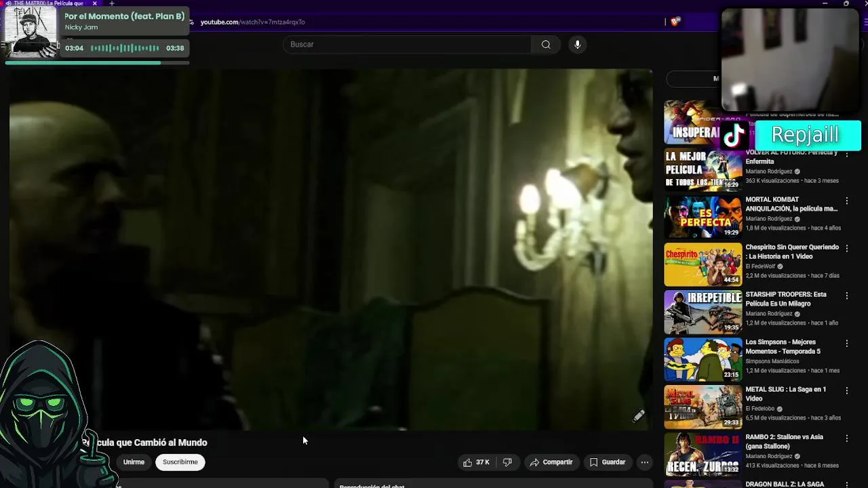
Task: Open options menu for STARSHIP TROOPERS video
Action: [846, 296]
